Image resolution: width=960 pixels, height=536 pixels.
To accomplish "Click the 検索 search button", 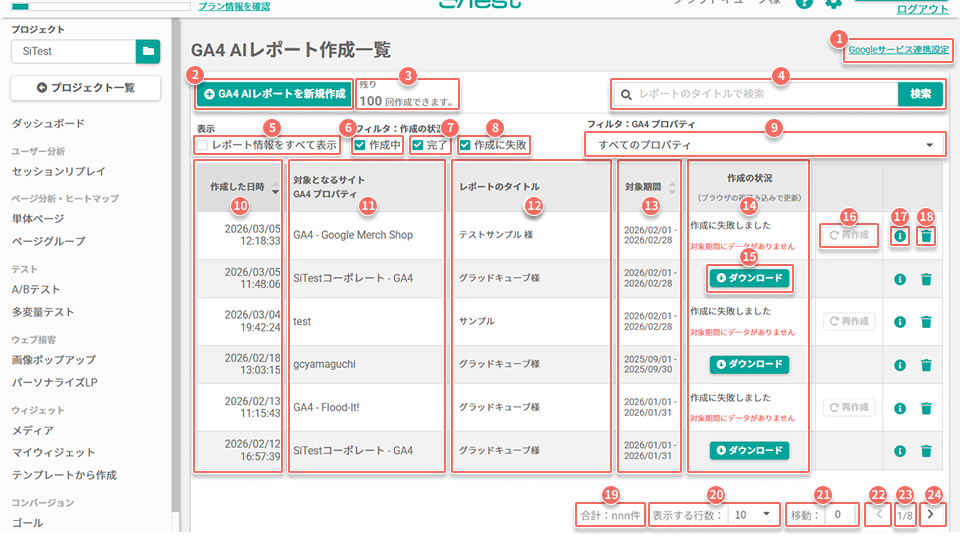I will 920,94.
